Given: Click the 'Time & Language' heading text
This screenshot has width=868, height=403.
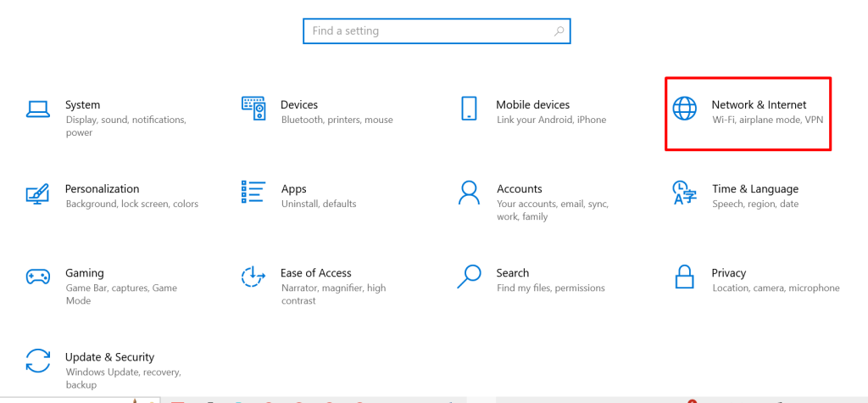Looking at the screenshot, I should click(754, 188).
